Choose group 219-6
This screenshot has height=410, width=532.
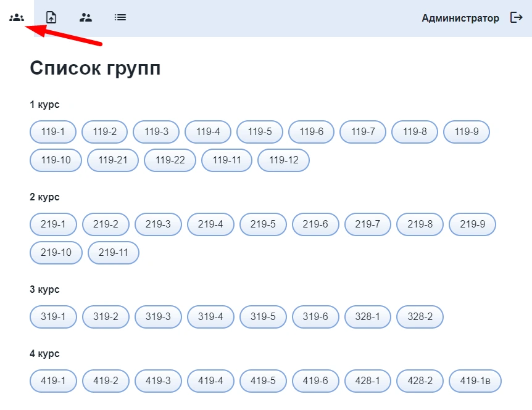click(x=315, y=224)
